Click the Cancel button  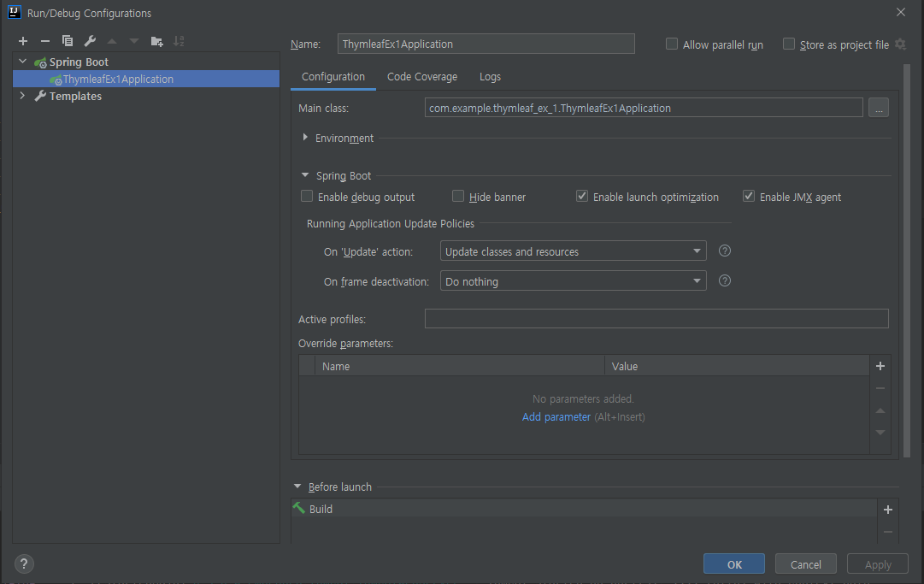click(805, 564)
